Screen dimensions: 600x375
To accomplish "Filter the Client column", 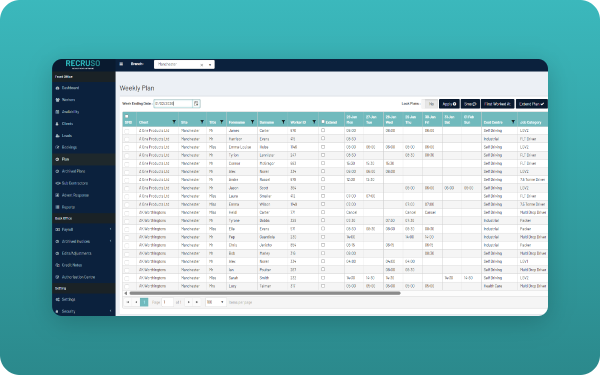I will click(174, 122).
